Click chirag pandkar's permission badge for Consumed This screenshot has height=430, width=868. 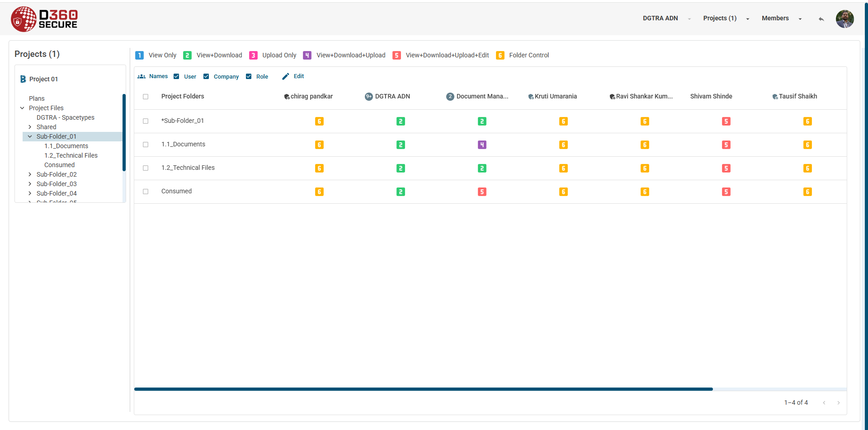[x=319, y=192]
